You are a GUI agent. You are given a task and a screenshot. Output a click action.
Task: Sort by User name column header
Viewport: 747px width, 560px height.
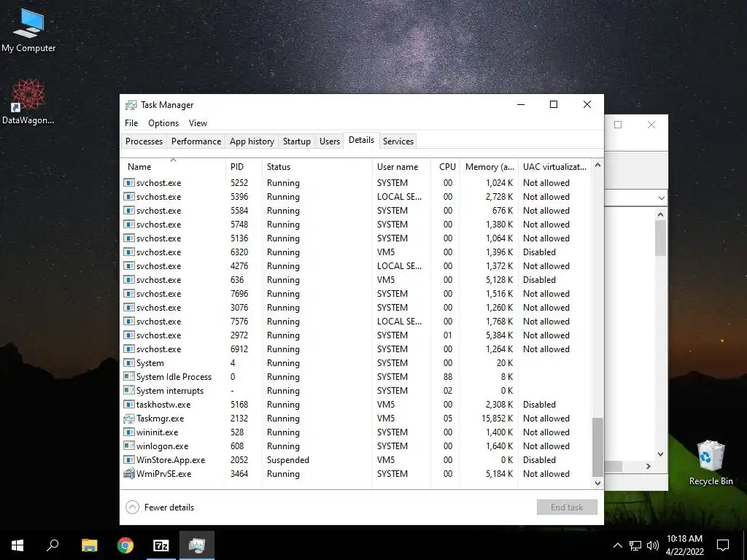402,167
